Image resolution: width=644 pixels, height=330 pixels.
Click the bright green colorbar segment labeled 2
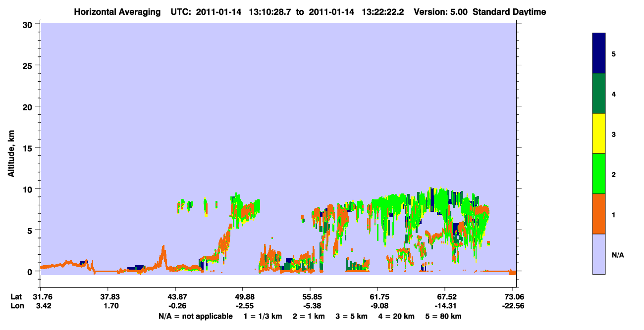pyautogui.click(x=599, y=174)
